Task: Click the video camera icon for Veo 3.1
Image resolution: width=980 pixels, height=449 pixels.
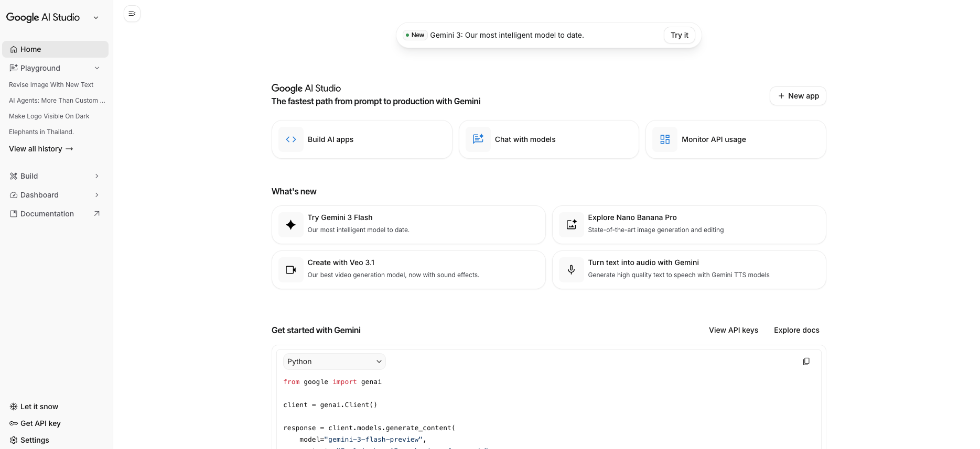Action: point(291,270)
